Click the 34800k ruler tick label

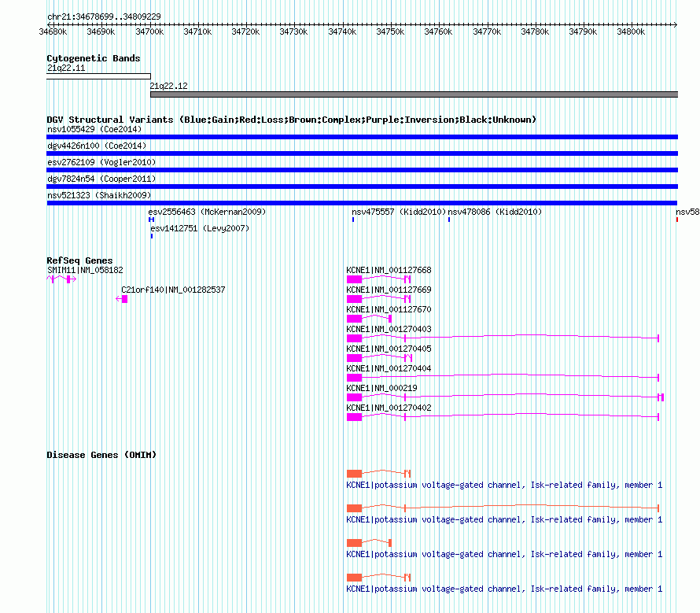(631, 31)
